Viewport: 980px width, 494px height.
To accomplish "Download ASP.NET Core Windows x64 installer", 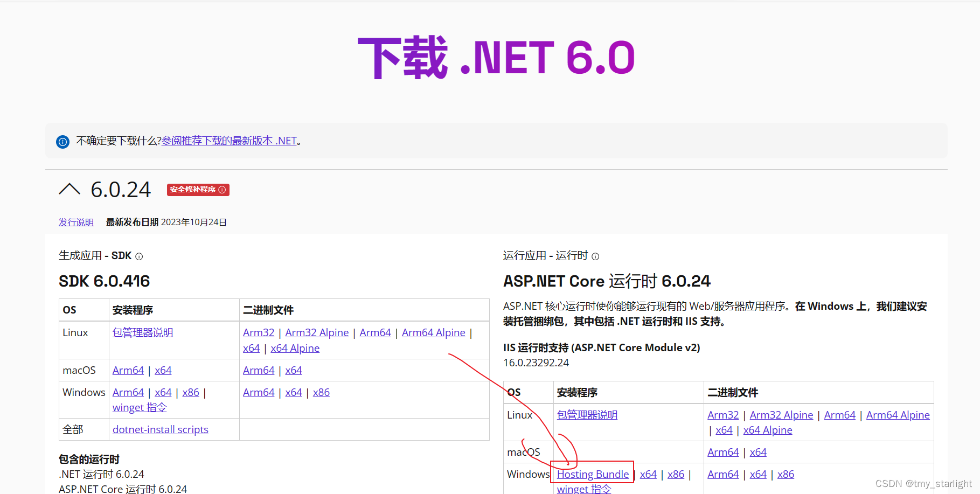I will click(648, 474).
